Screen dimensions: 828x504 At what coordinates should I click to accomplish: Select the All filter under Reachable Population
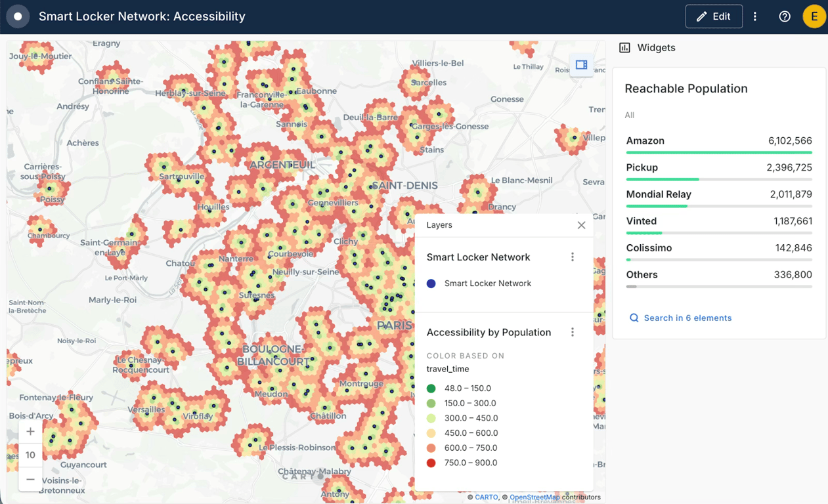(629, 115)
